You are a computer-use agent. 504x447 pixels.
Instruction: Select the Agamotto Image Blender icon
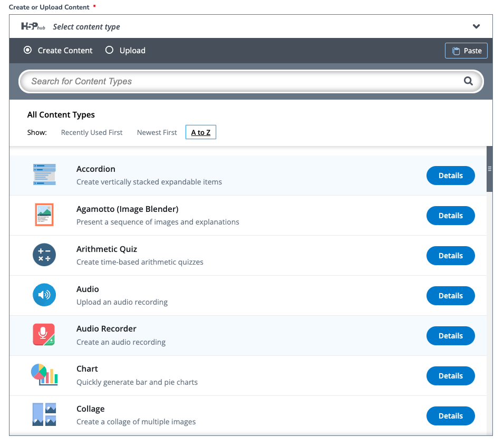44,215
